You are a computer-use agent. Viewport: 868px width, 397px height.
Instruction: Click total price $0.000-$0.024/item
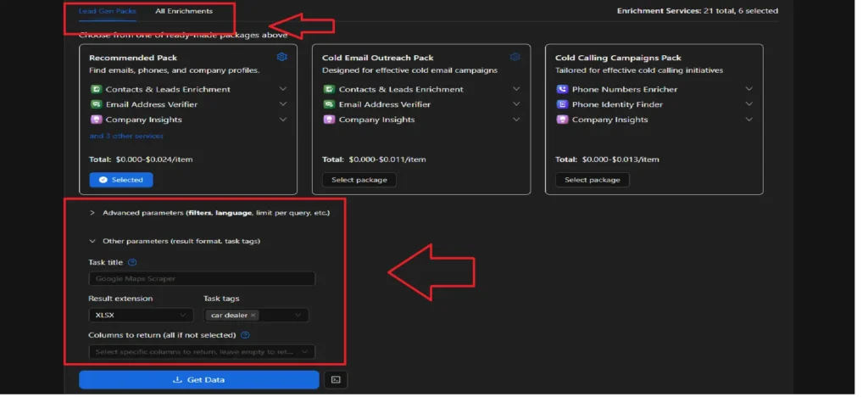[154, 159]
